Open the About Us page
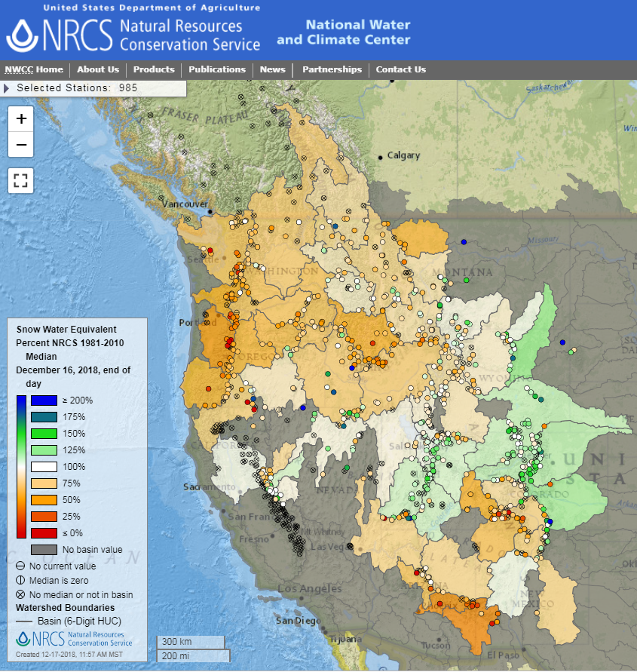This screenshot has width=637, height=672. 98,69
